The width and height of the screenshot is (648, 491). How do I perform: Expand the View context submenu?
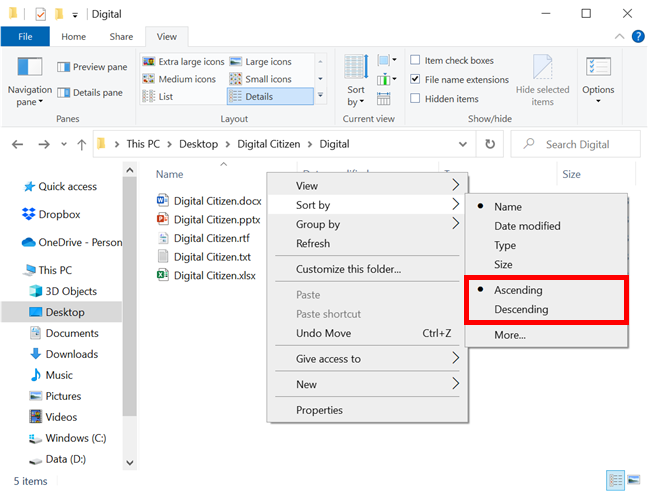(x=367, y=186)
